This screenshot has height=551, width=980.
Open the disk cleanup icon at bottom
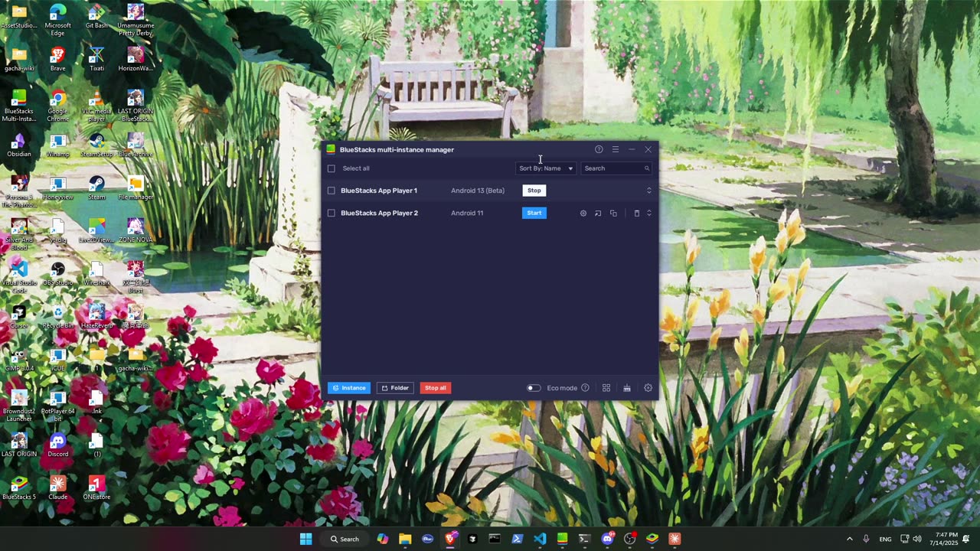pyautogui.click(x=626, y=388)
